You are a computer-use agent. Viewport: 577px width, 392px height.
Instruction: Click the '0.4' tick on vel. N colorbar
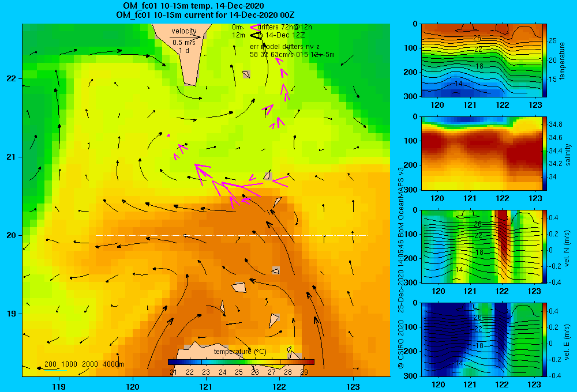553,218
